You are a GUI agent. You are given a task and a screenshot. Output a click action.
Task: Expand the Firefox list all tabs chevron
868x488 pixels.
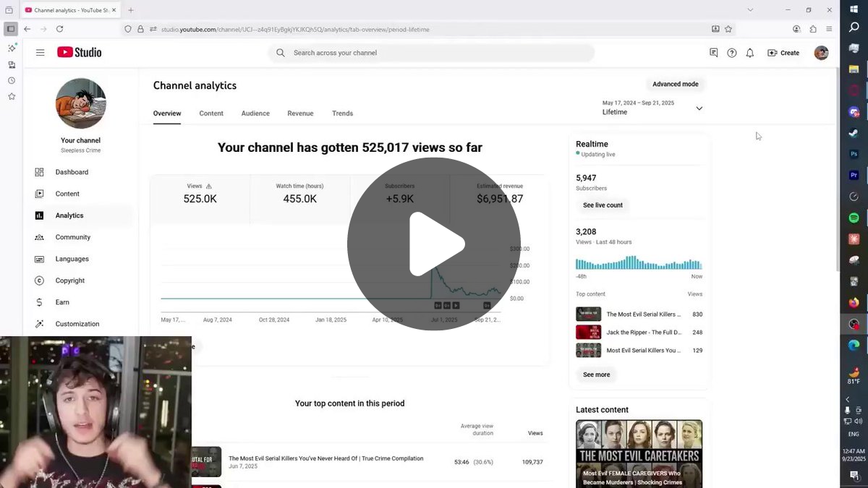(x=750, y=10)
